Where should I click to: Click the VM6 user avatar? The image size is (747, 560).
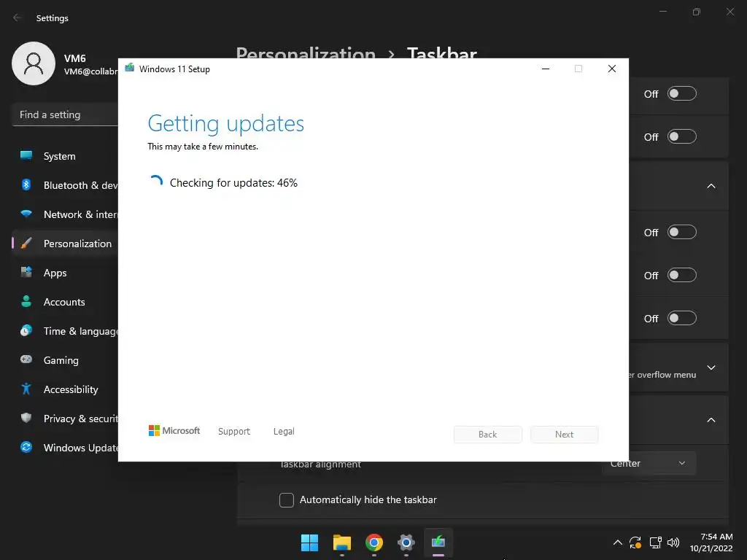click(x=34, y=63)
